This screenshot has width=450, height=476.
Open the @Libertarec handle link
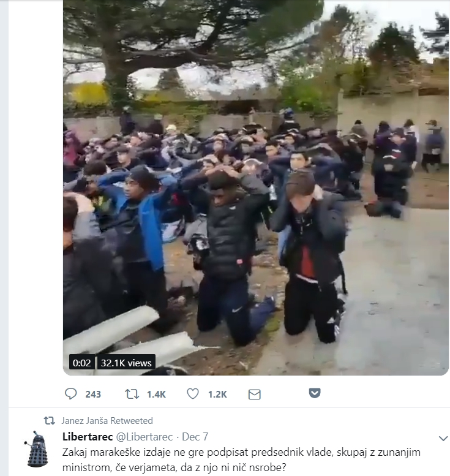[x=144, y=437]
